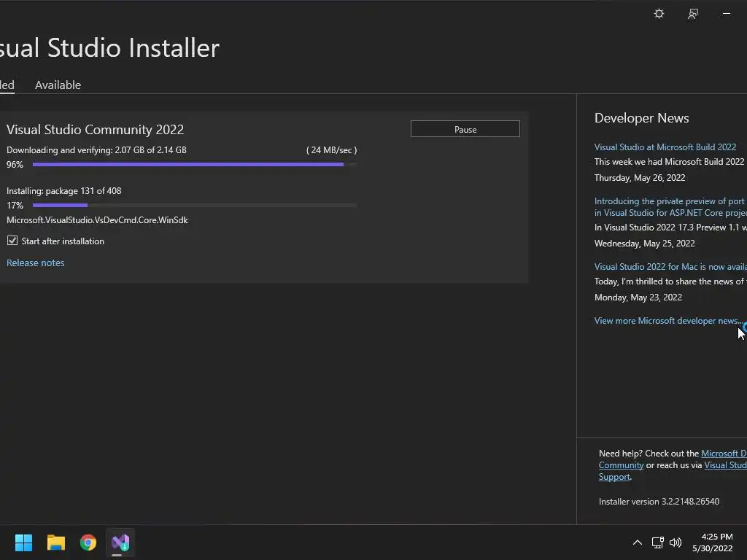Open the ASP.NET Core private preview article
Image resolution: width=747 pixels, height=560 pixels.
pos(670,206)
